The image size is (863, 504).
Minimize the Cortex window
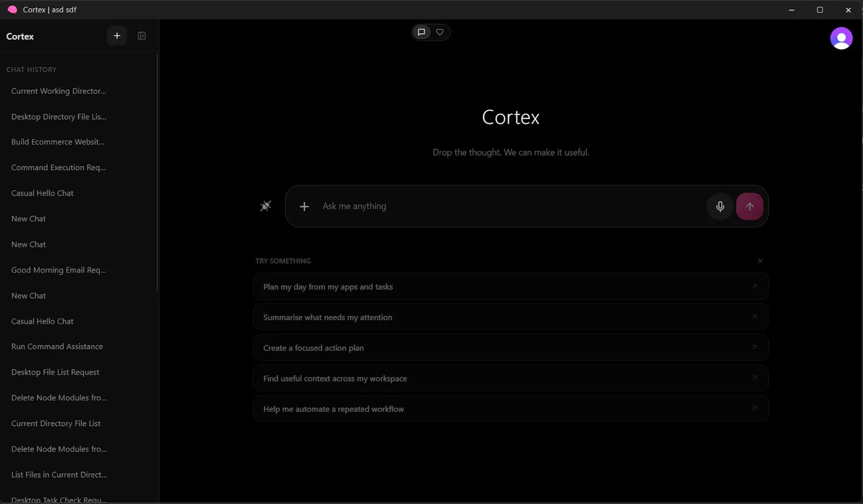tap(791, 10)
